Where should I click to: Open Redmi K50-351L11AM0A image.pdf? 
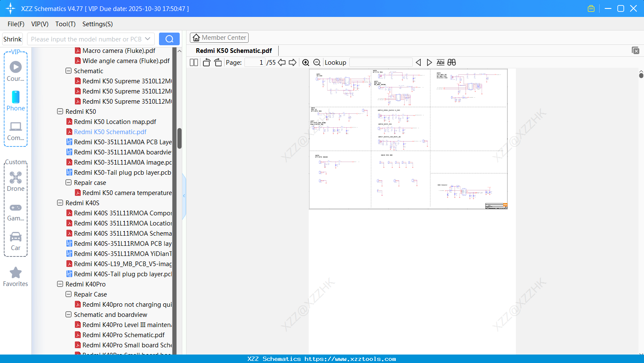pyautogui.click(x=119, y=162)
